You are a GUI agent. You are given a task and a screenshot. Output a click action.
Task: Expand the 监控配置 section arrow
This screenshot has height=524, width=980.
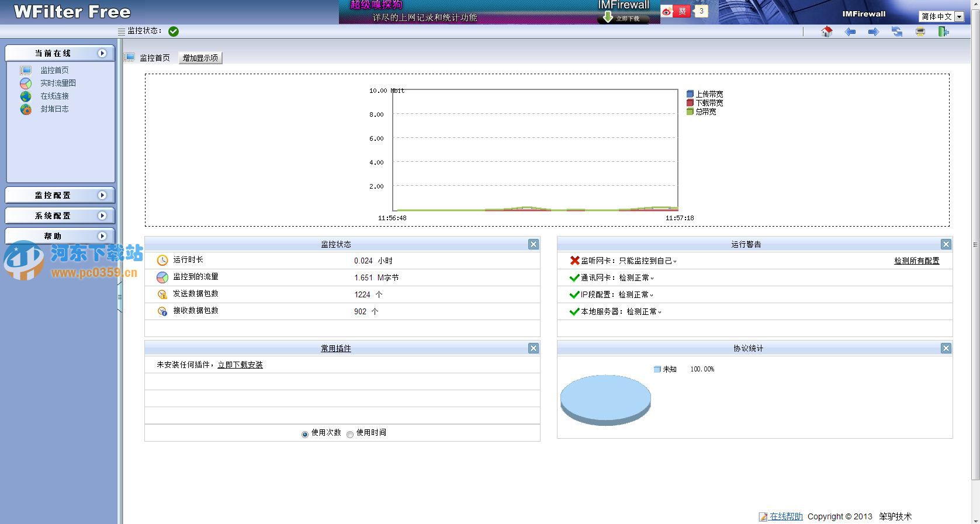pos(102,195)
